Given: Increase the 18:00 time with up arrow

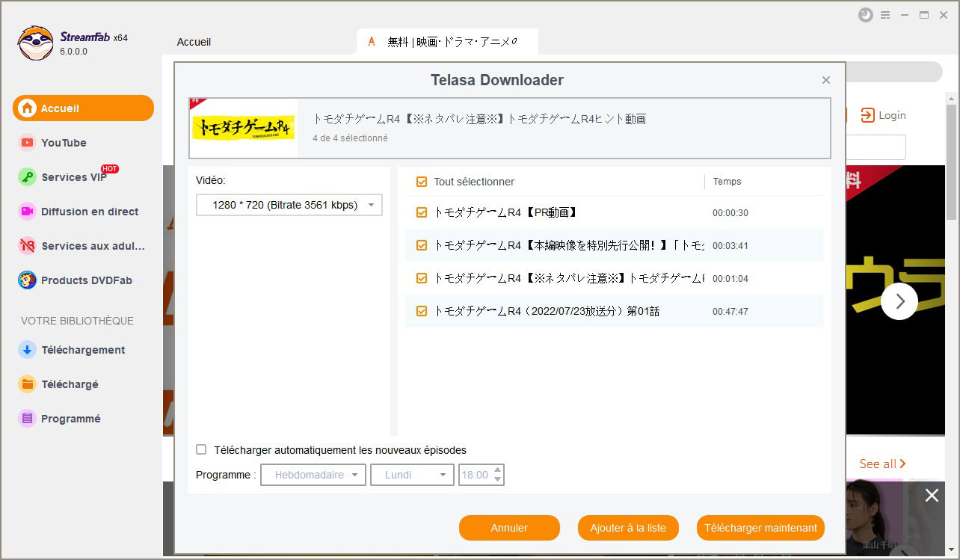Looking at the screenshot, I should click(498, 470).
